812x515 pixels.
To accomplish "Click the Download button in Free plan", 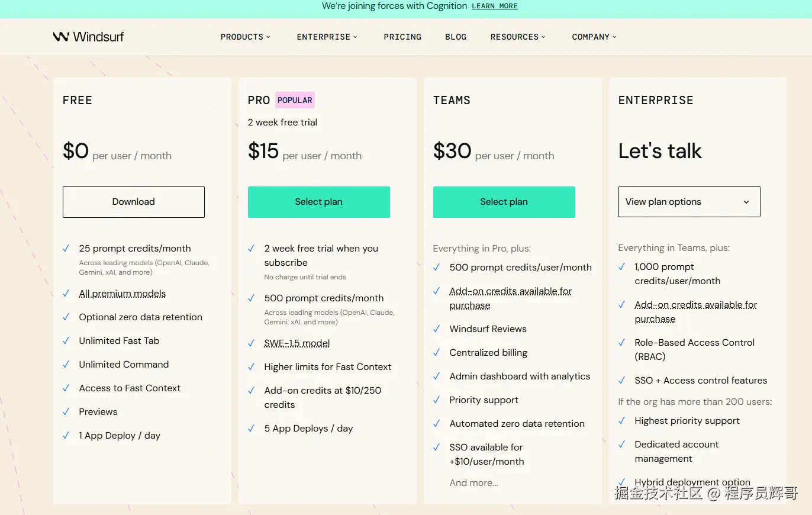I will (x=134, y=202).
